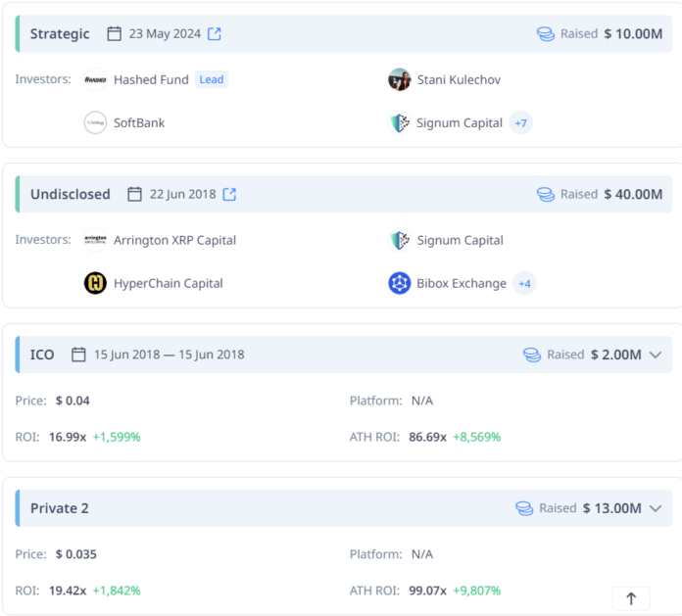The width and height of the screenshot is (682, 616).
Task: Show +7 more Strategic investors
Action: pyautogui.click(x=520, y=123)
